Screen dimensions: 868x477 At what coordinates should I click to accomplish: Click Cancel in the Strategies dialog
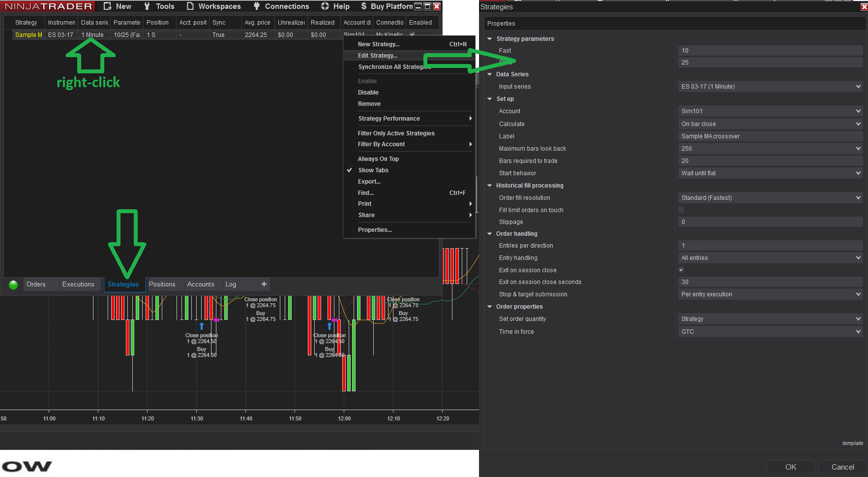[x=842, y=467]
